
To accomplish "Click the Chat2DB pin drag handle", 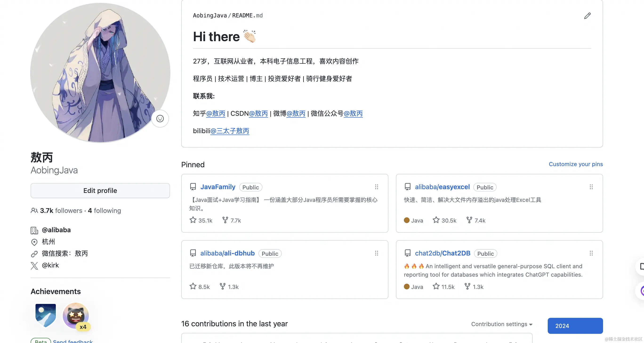I will coord(591,253).
